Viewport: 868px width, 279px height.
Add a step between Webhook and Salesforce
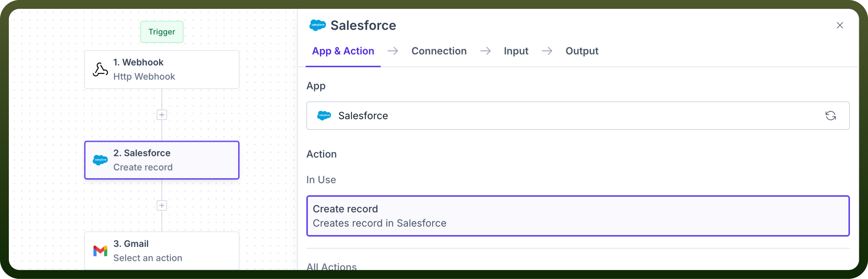(x=162, y=115)
